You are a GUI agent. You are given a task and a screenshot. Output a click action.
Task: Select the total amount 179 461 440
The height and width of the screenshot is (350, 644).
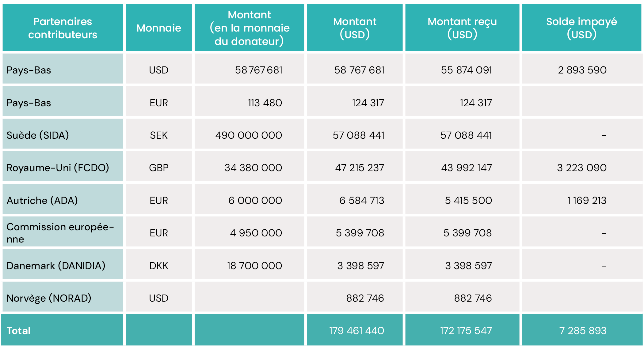[356, 331]
